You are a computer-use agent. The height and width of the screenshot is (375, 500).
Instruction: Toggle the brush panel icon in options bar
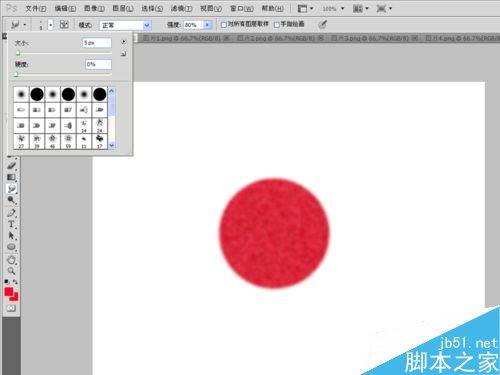coord(64,24)
